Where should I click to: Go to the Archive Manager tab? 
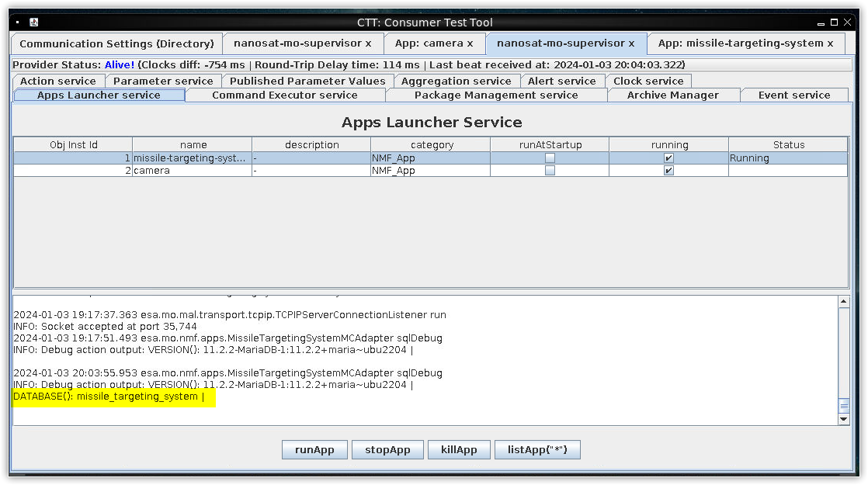(672, 95)
